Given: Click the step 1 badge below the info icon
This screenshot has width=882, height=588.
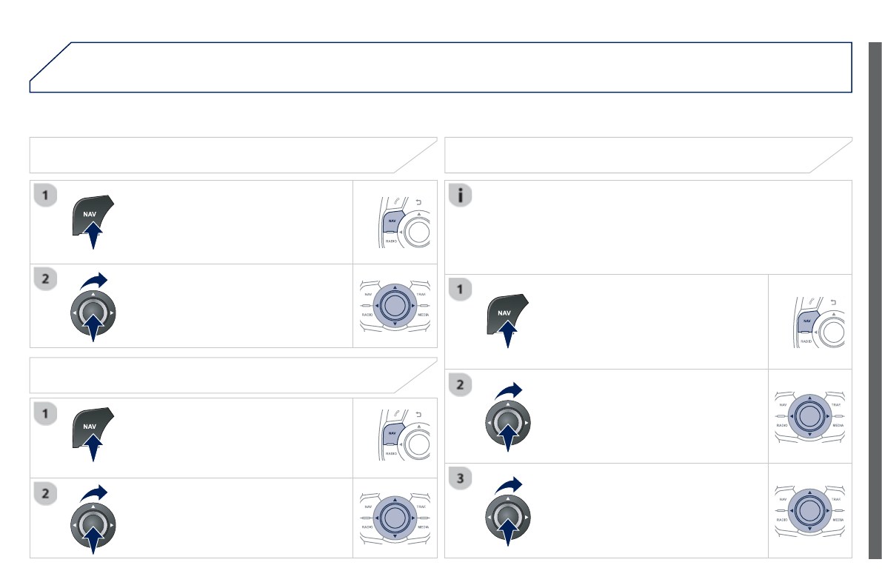Looking at the screenshot, I should pyautogui.click(x=461, y=290).
